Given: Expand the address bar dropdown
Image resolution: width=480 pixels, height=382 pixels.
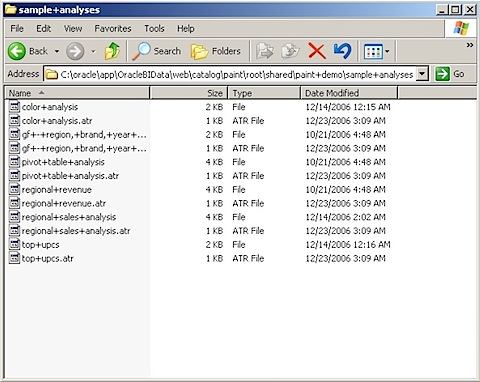Looking at the screenshot, I should coord(422,74).
